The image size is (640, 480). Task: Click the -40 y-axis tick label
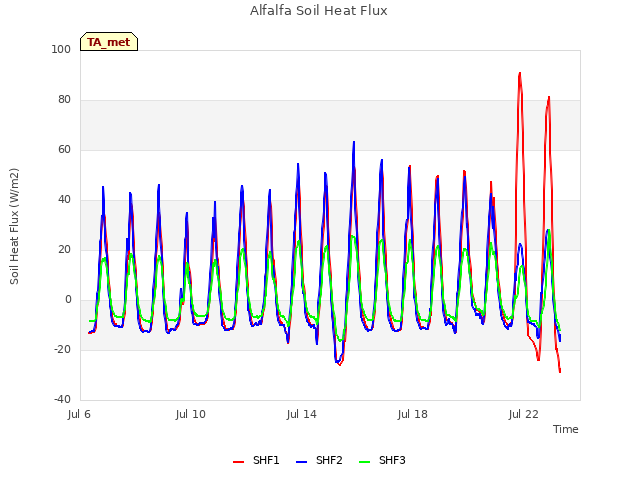[x=62, y=399]
